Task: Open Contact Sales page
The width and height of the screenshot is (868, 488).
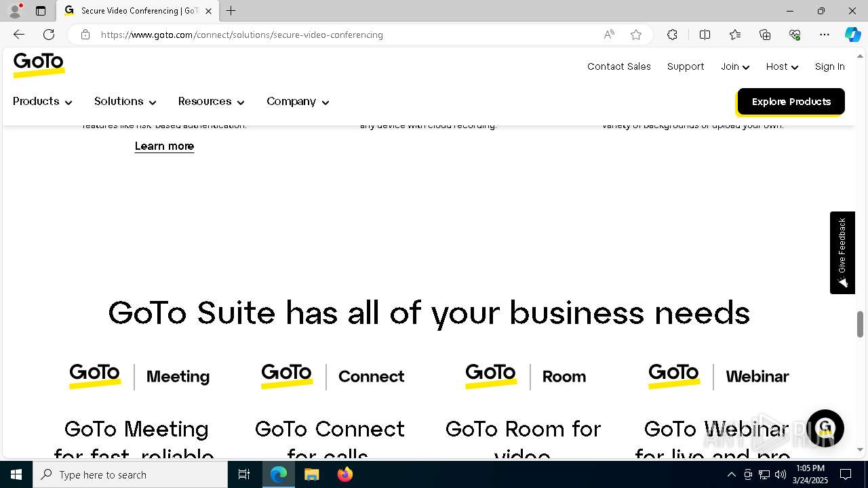Action: tap(619, 66)
